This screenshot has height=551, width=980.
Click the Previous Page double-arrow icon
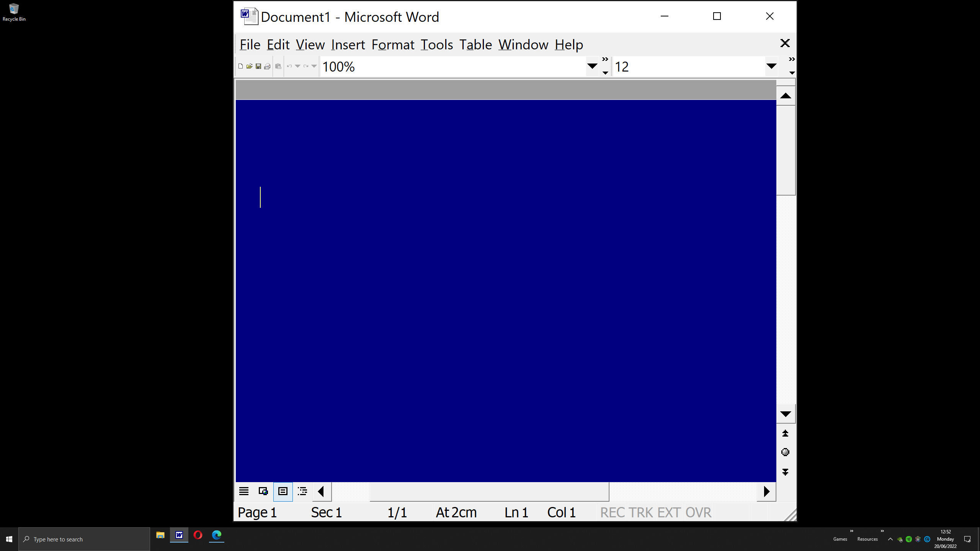[785, 433]
